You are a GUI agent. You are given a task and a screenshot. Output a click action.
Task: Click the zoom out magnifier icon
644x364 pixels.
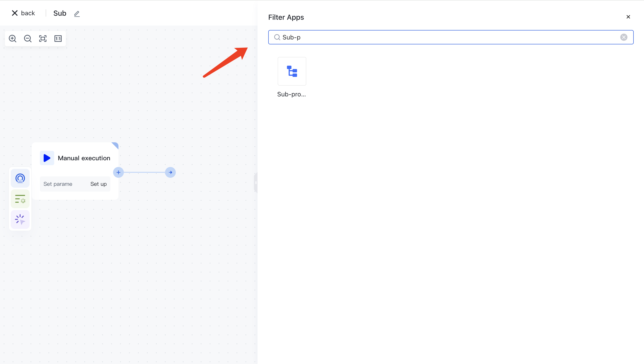pos(28,39)
